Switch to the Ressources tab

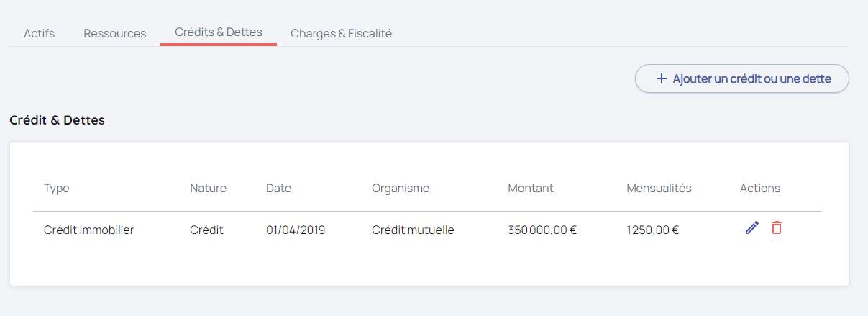[114, 33]
